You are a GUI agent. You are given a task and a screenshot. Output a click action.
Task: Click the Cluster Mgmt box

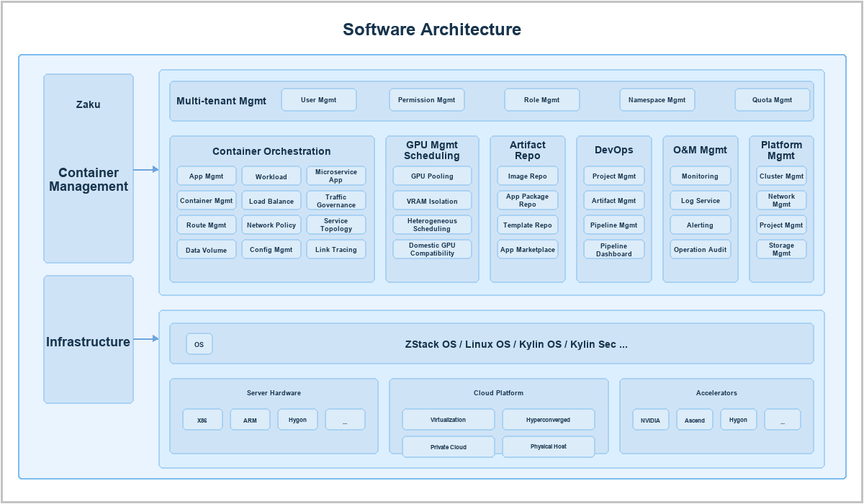tap(781, 176)
